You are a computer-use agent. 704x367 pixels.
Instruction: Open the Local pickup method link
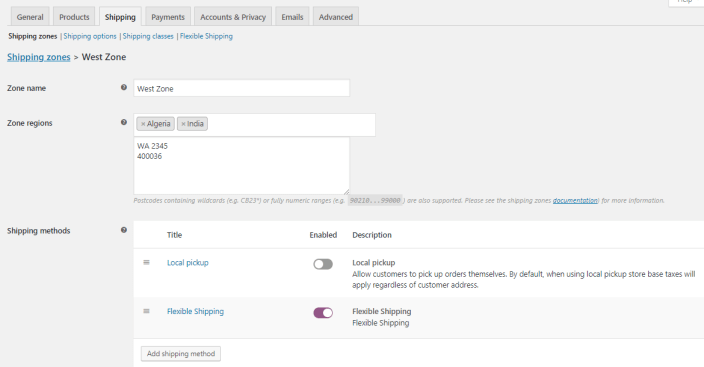188,263
